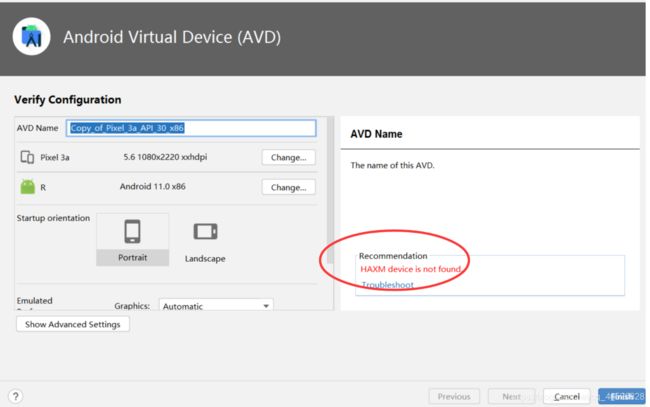Click the '5.6 1080x2220 xxhdpi' text
The image size is (650, 407).
165,157
